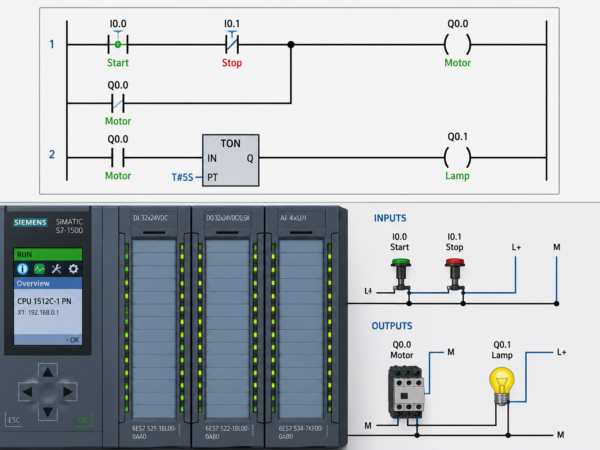Click the AI 4xU/I module label

(293, 218)
